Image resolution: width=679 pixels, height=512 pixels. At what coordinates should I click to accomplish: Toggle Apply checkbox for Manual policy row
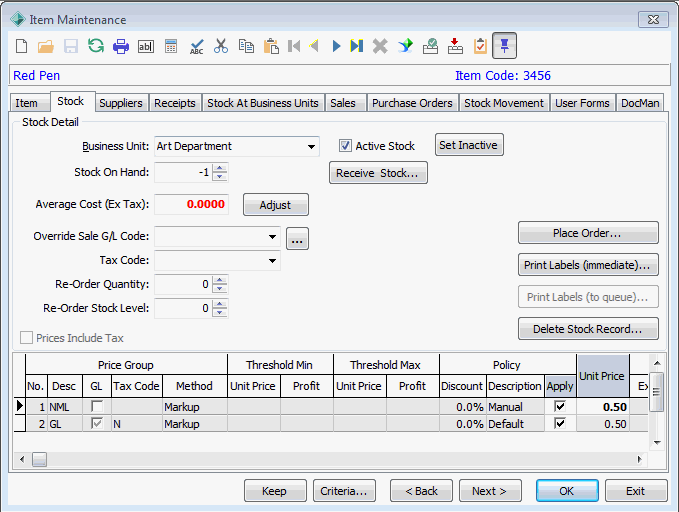(x=560, y=406)
